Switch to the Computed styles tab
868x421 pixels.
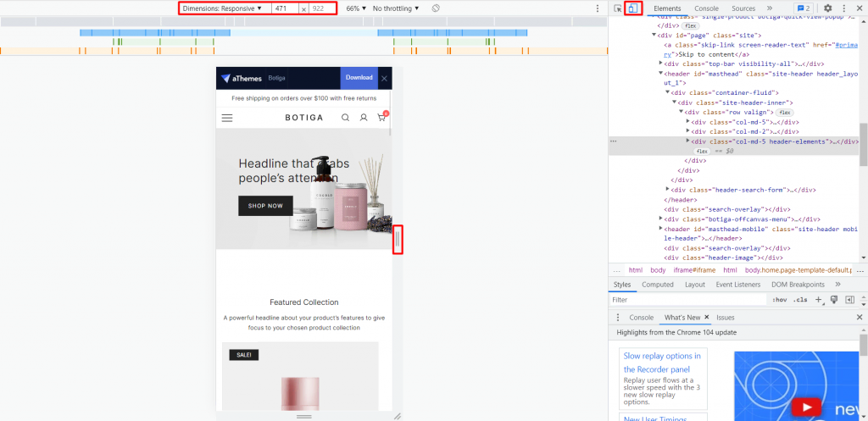[x=658, y=285]
